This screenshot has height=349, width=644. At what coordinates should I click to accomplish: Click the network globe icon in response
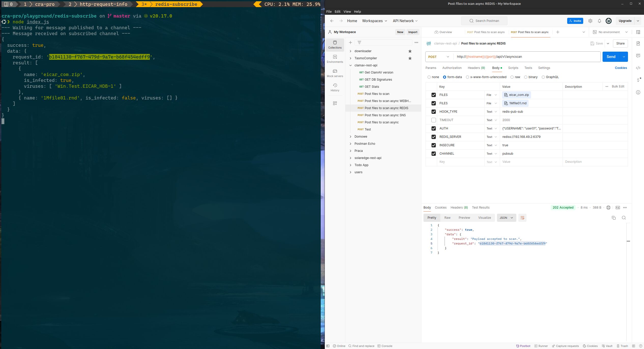click(608, 208)
